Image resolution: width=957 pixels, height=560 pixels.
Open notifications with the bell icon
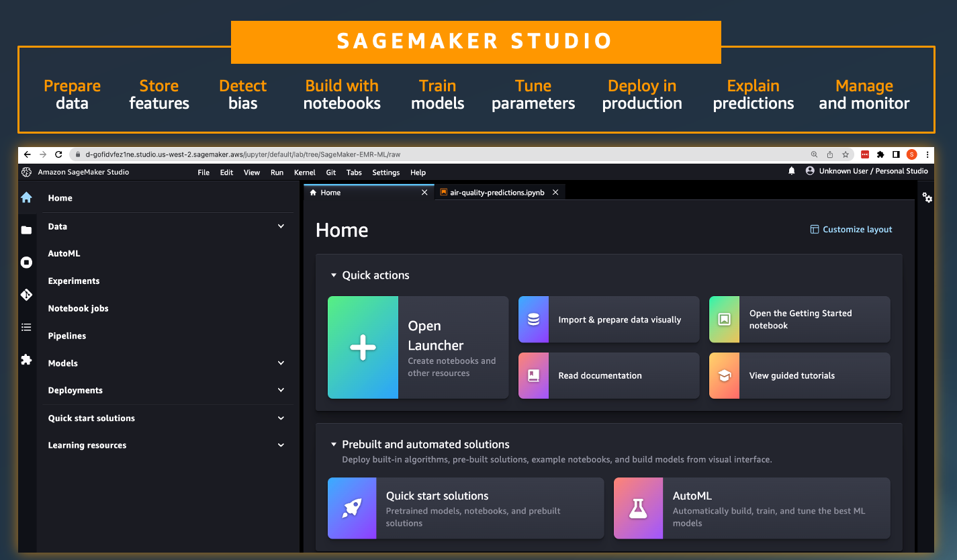click(792, 171)
